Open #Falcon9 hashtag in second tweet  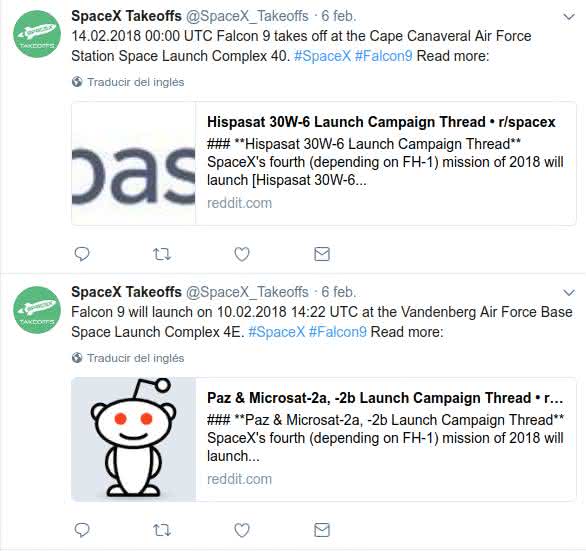(x=337, y=332)
